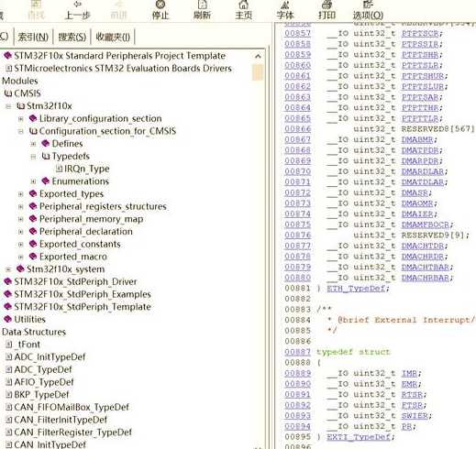Click the book icon beside Exported_macro
This screenshot has height=449, width=476.
click(33, 257)
